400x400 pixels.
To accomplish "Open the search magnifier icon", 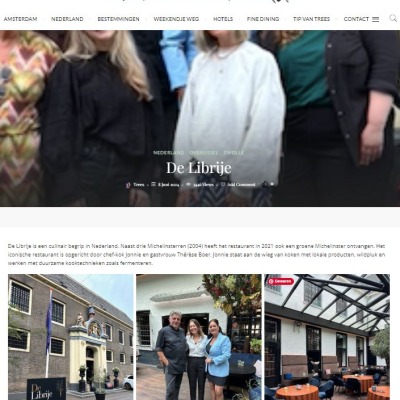I will tap(393, 18).
